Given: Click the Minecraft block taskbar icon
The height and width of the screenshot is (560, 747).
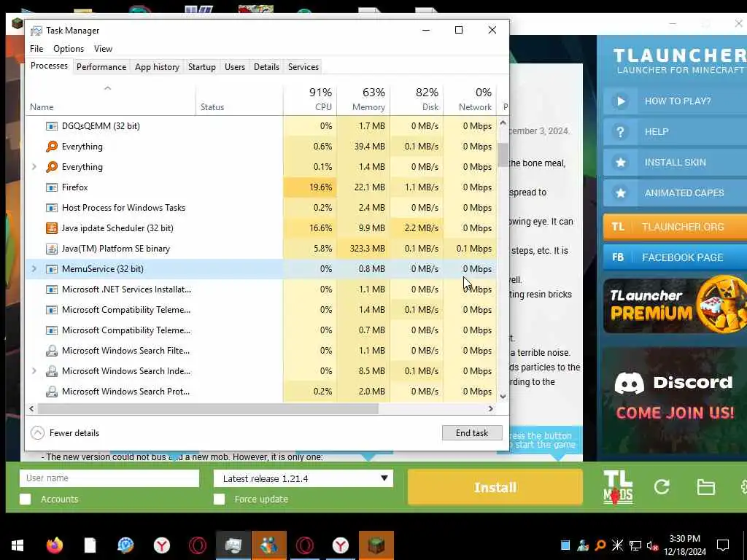Looking at the screenshot, I should click(376, 545).
